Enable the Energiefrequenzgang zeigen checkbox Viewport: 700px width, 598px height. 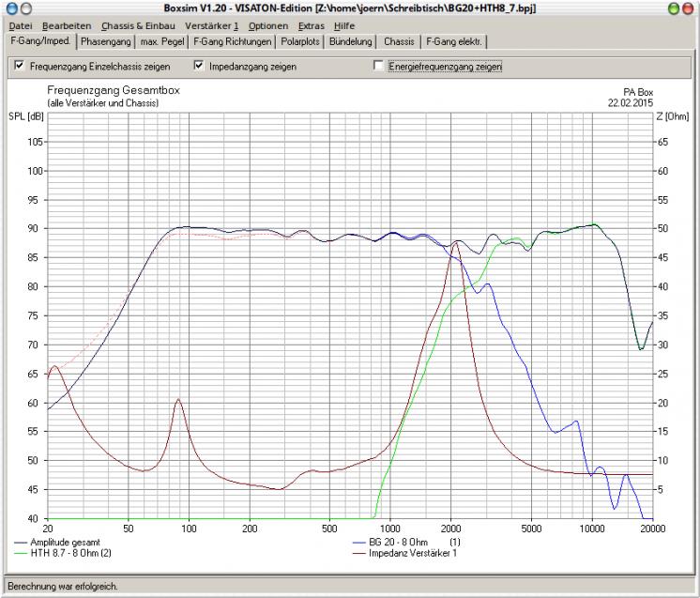point(378,67)
